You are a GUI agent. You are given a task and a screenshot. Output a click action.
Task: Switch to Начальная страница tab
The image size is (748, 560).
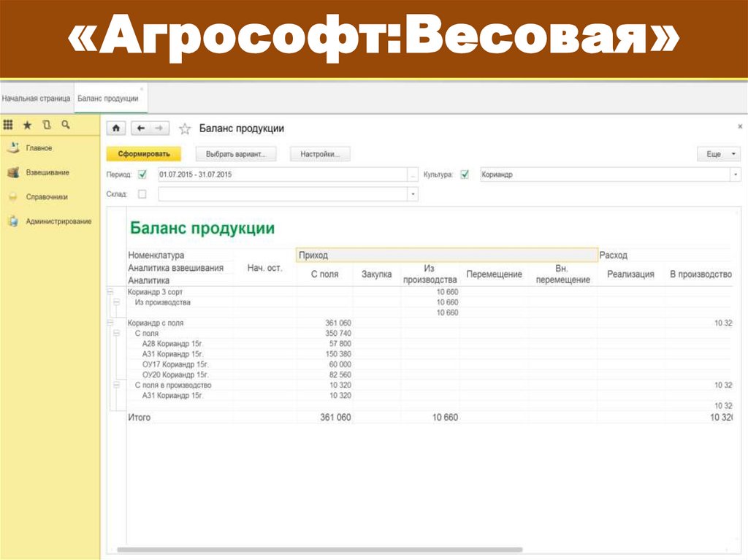coord(37,99)
